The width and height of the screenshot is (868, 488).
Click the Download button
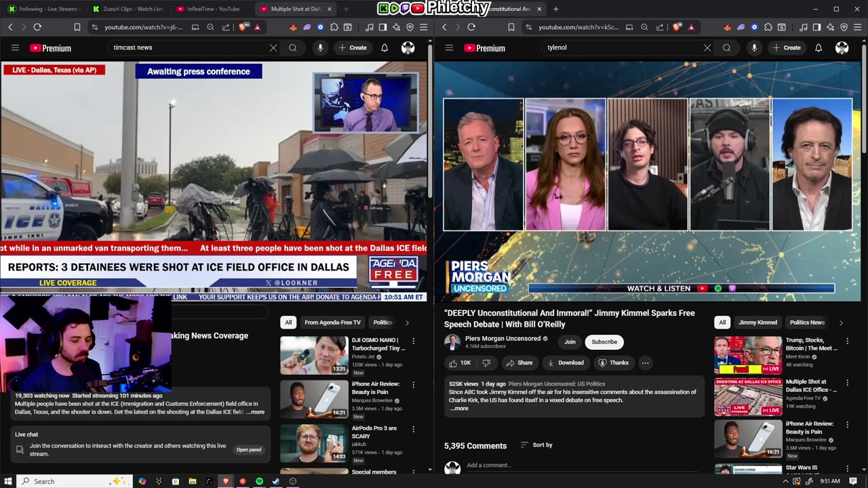click(x=565, y=363)
